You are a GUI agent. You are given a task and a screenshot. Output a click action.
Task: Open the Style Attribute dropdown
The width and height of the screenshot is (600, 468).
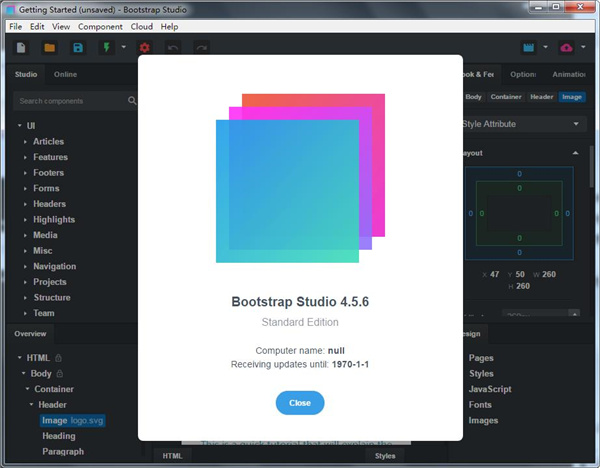524,124
